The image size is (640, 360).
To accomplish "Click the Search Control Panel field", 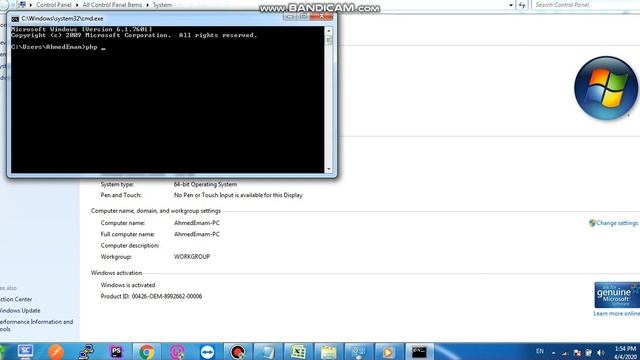I will [x=586, y=5].
